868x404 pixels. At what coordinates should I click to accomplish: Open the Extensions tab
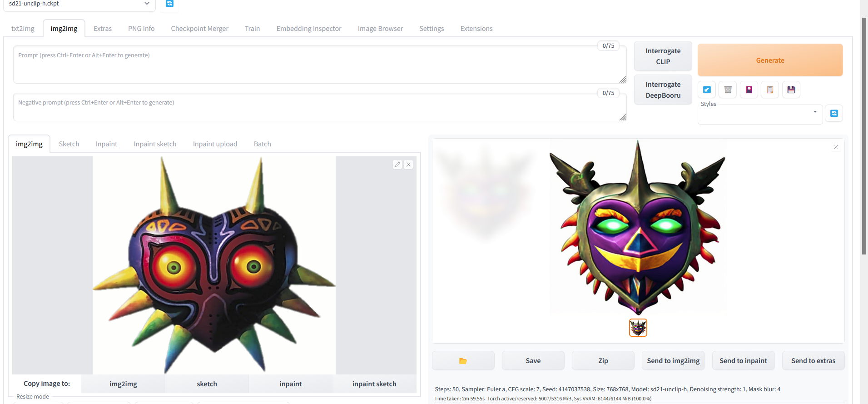(x=476, y=28)
